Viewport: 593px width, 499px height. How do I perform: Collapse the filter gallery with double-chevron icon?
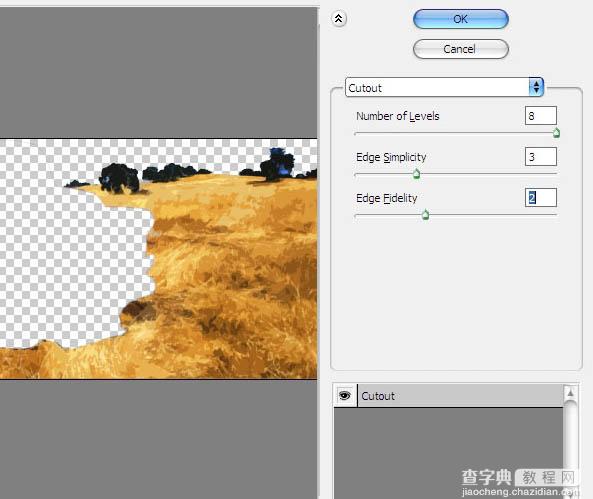pyautogui.click(x=338, y=18)
